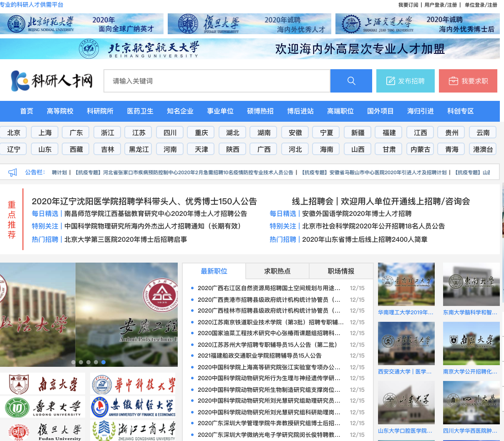Select 北京 region button
Image resolution: width=504 pixels, height=441 pixels.
point(13,133)
